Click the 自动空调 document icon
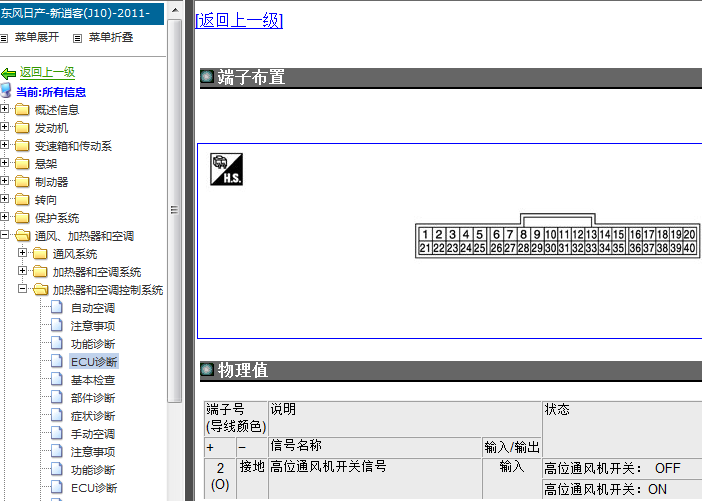The height and width of the screenshot is (501, 702). [x=56, y=307]
